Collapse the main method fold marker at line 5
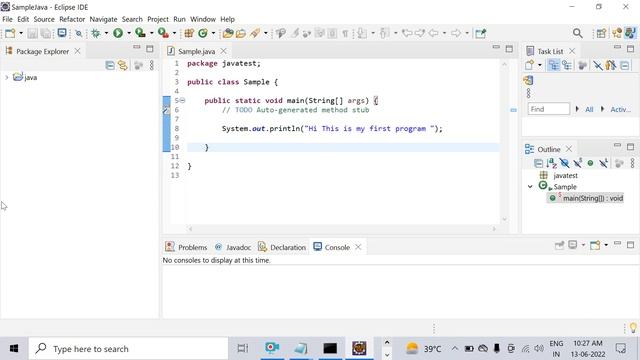This screenshot has width=640, height=360. (182, 100)
